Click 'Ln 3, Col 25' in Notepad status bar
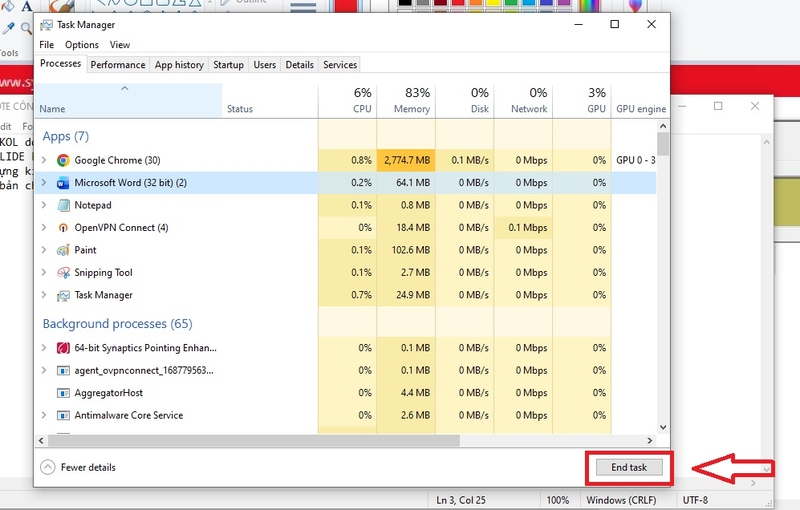800x510 pixels. (x=461, y=500)
